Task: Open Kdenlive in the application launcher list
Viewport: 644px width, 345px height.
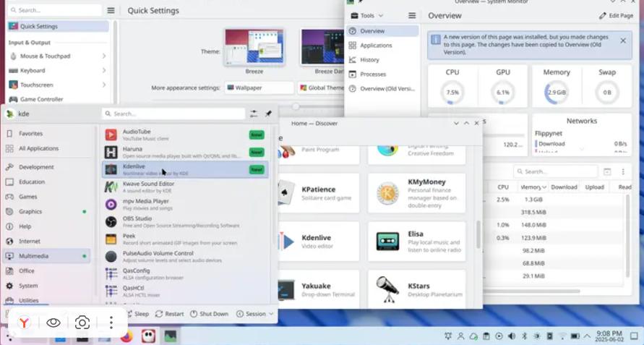Action: (185, 169)
